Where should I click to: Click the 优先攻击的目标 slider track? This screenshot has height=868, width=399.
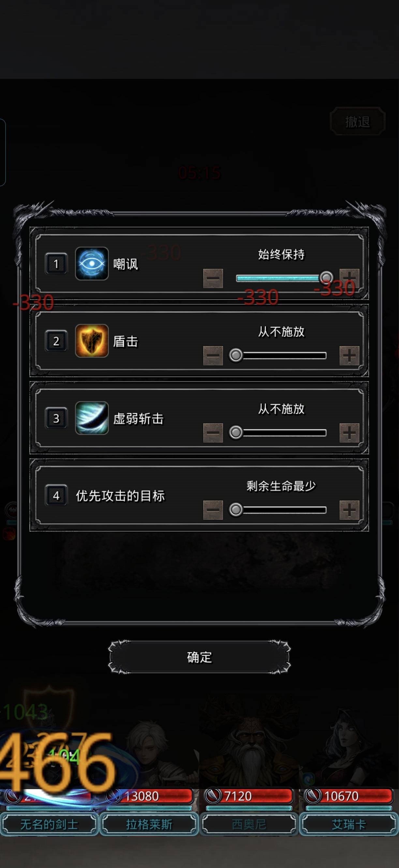pos(281,510)
